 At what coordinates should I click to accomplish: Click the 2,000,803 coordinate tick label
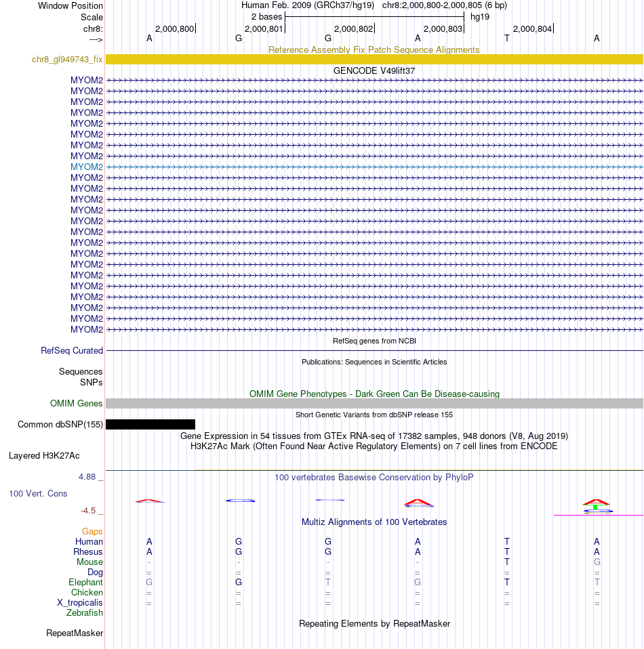(443, 29)
